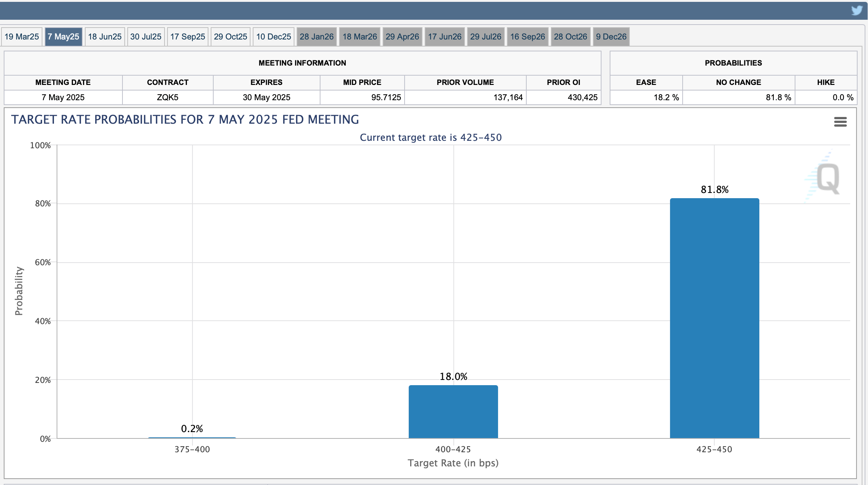Click the 81.8% bar for 425-450
Screen dimensions: 868x485
click(714, 318)
